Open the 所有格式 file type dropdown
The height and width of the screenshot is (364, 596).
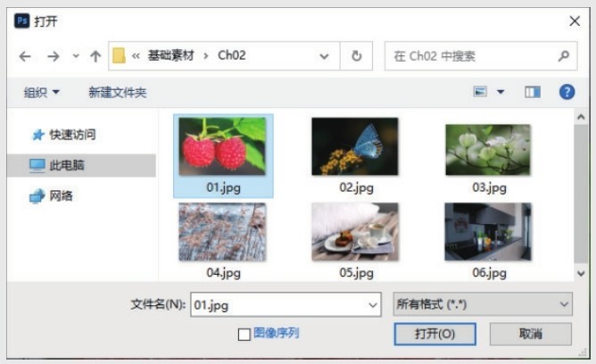click(483, 304)
